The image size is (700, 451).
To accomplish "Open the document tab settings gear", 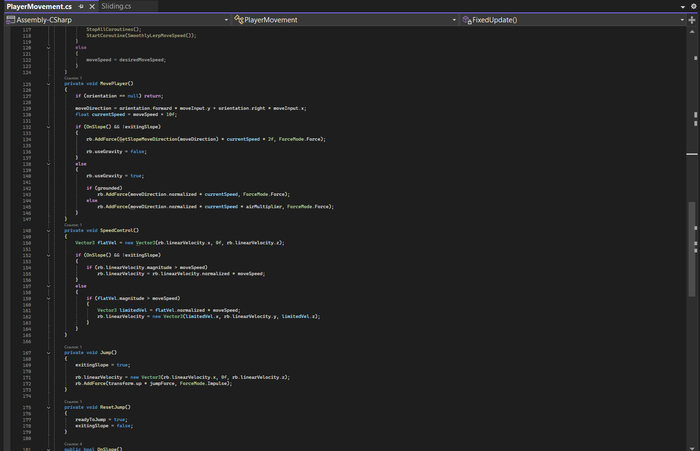I will [x=693, y=6].
